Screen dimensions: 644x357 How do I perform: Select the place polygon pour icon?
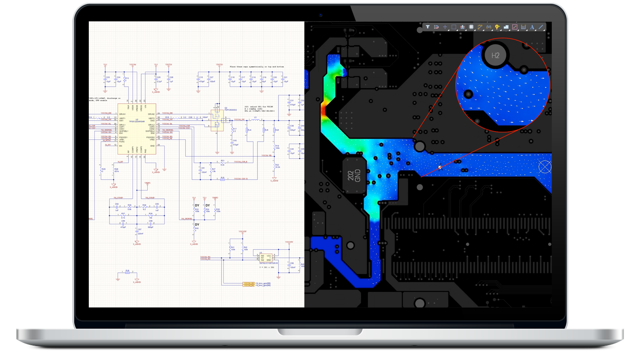coord(506,27)
